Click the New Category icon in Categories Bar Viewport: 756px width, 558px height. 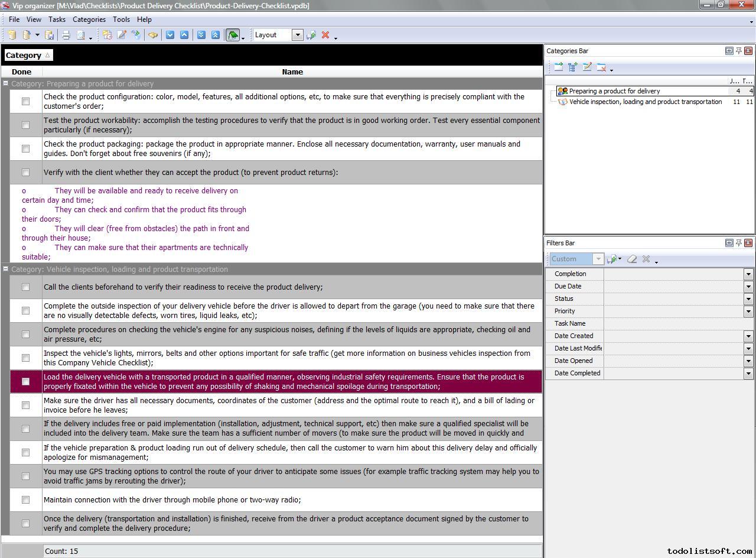[558, 67]
